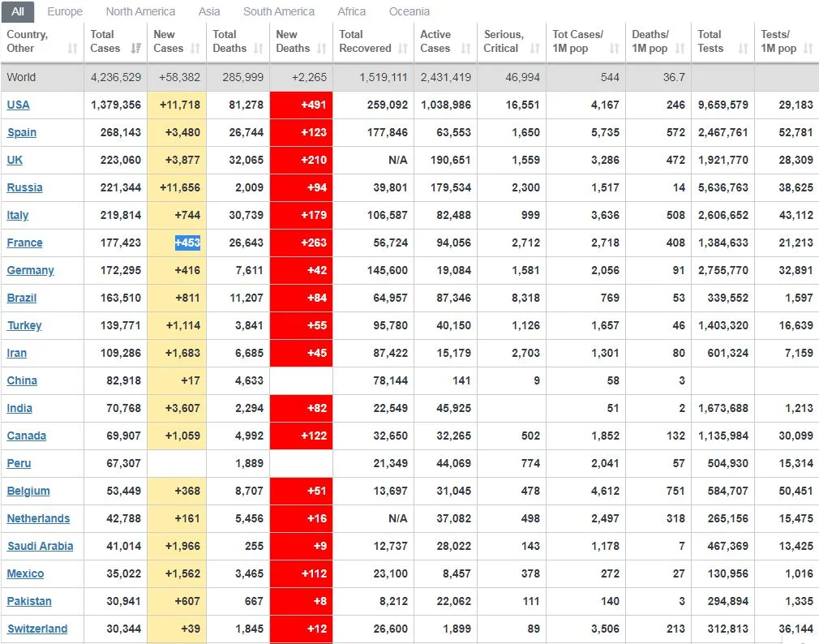Select the North America tab

(140, 11)
